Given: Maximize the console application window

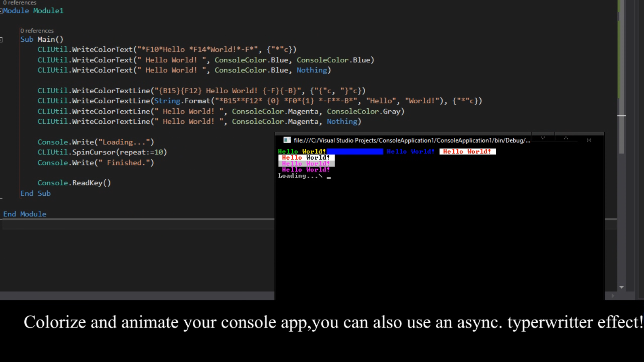Looking at the screenshot, I should [566, 139].
